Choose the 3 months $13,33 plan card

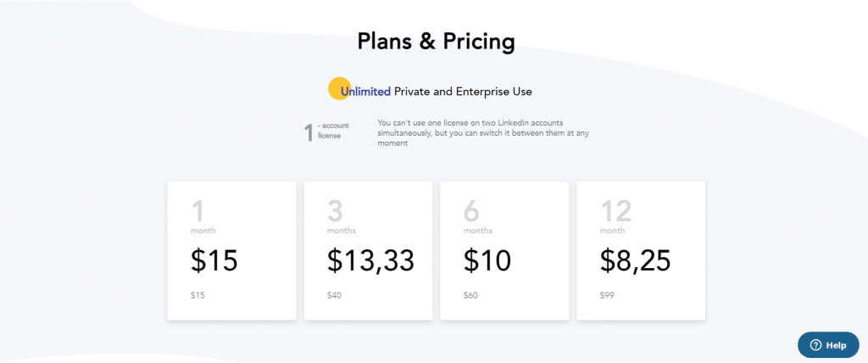coord(368,250)
